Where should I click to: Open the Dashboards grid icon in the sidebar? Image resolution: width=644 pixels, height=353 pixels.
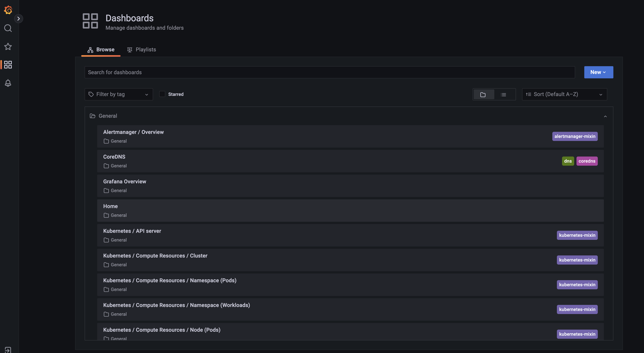pos(8,65)
